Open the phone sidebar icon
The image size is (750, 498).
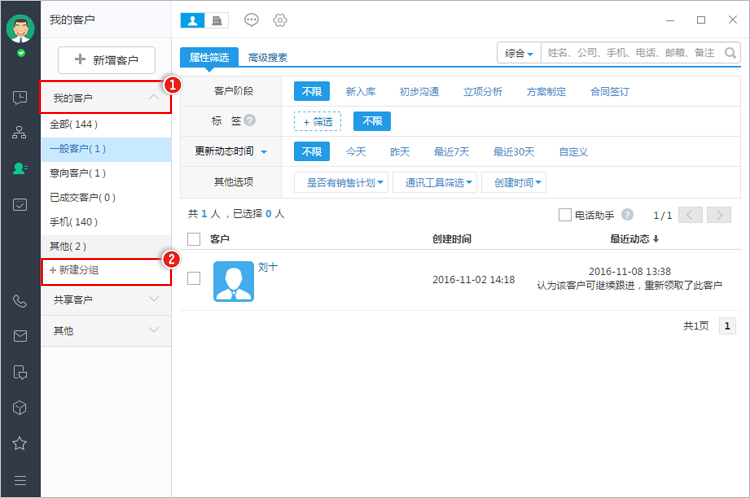(20, 301)
